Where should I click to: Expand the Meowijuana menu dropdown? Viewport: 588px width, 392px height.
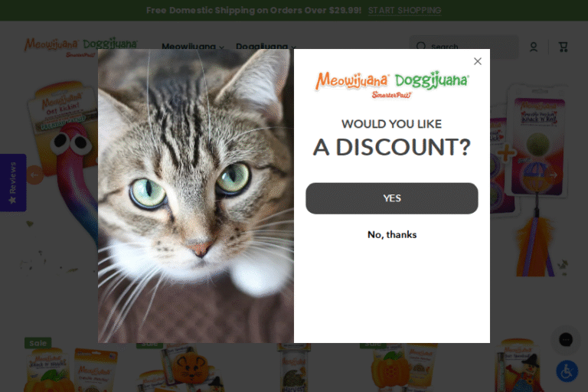coord(193,47)
